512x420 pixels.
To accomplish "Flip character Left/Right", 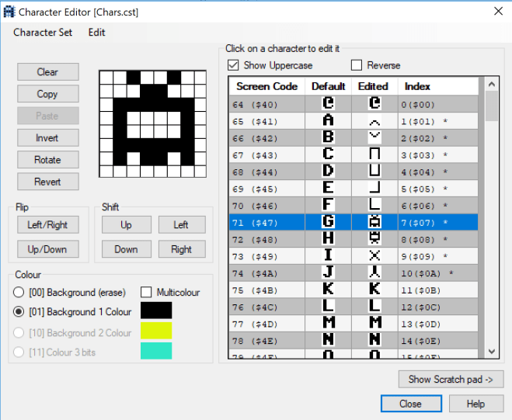I will click(x=48, y=224).
